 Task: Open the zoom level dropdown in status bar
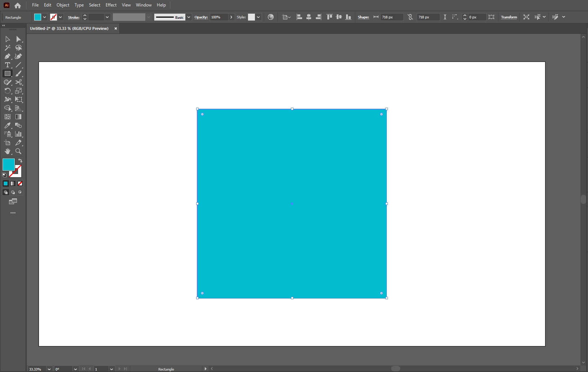point(49,369)
